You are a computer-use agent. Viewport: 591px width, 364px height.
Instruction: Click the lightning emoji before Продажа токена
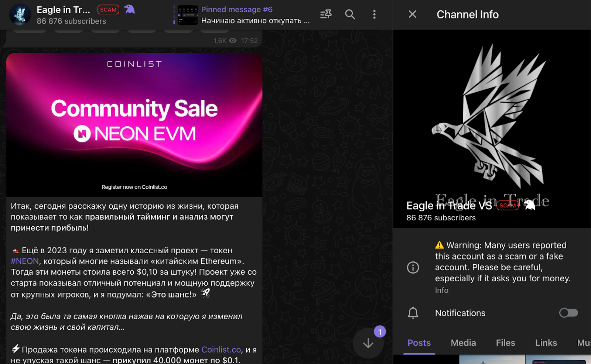coord(16,349)
